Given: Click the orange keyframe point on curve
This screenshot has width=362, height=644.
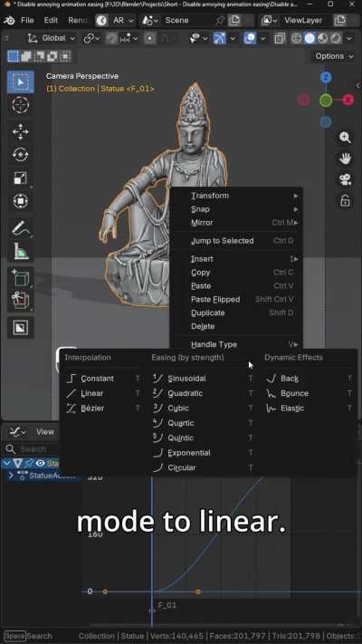Looking at the screenshot, I should [198, 591].
